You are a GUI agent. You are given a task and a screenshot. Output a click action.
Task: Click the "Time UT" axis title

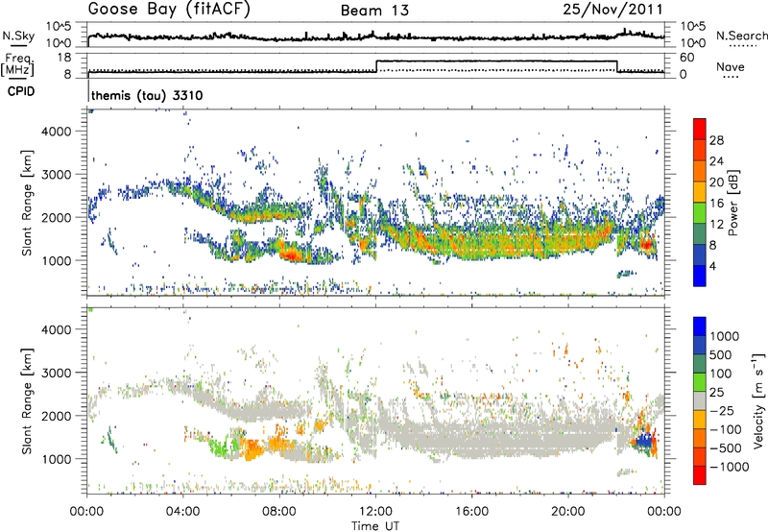tap(375, 526)
